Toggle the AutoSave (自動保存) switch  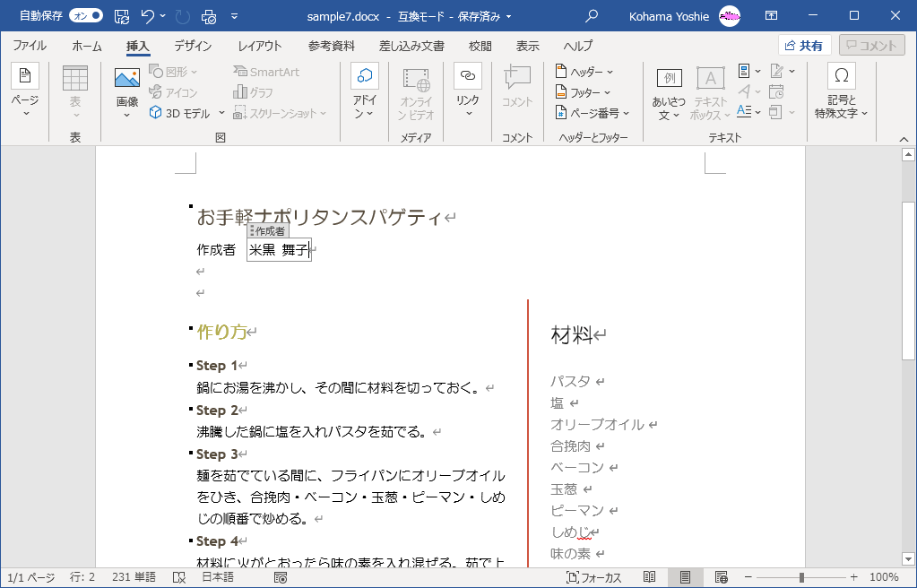(x=86, y=16)
